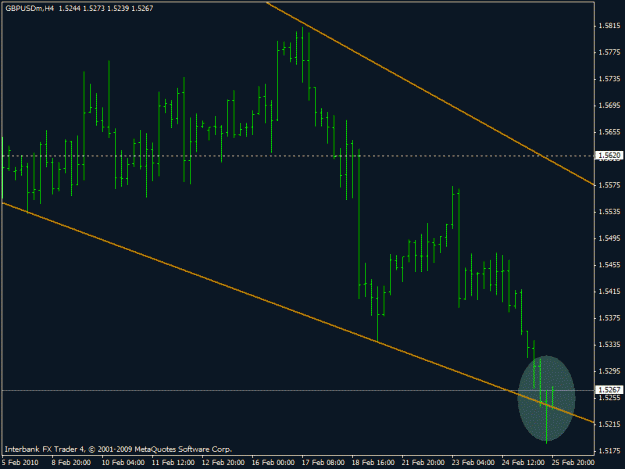Click the 5 Feb 2010 date label
The height and width of the screenshot is (469, 625).
point(20,462)
